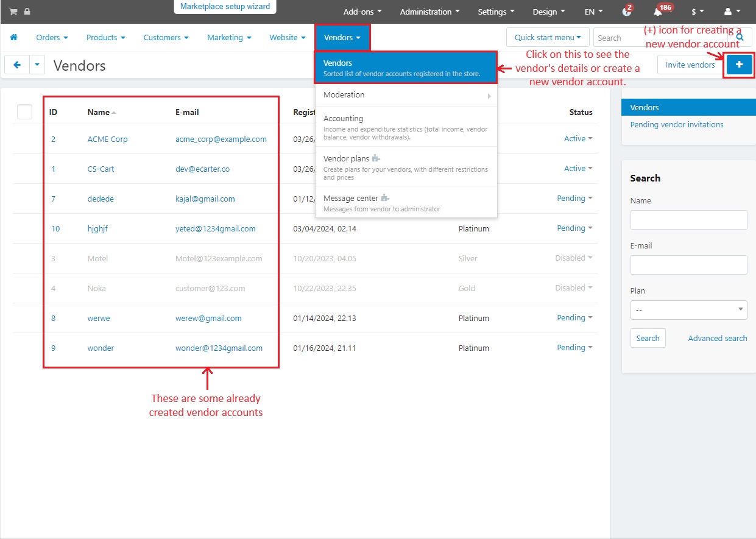Open the Marketing menu
This screenshot has height=539, width=756.
click(229, 37)
